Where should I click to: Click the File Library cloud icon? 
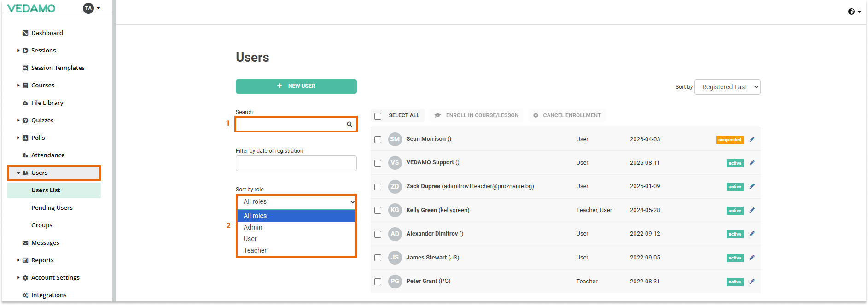[x=25, y=103]
